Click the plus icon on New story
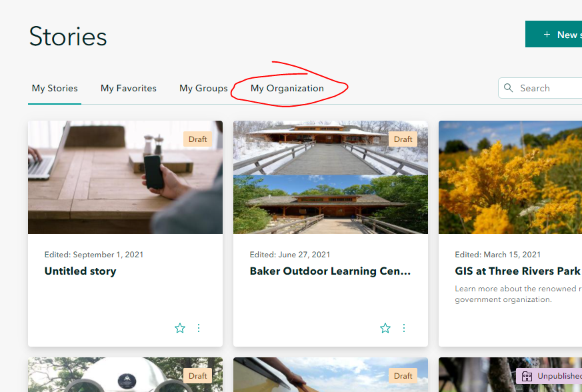 547,35
